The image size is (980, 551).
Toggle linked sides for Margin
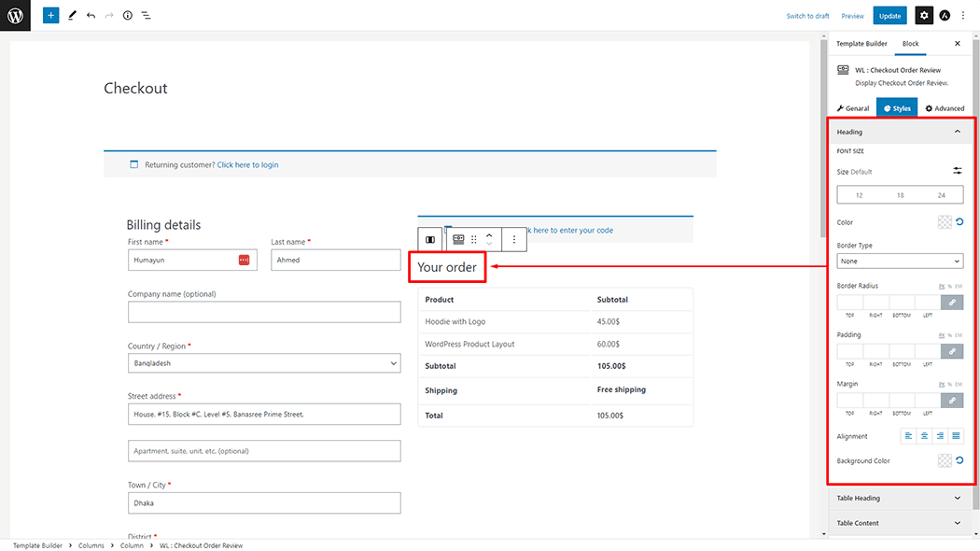[x=952, y=401]
